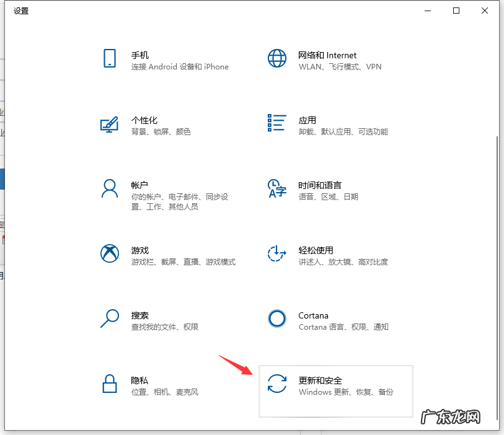The width and height of the screenshot is (504, 435).
Task: Click the refresh arrows icon for 更新和安全
Action: coord(276,385)
